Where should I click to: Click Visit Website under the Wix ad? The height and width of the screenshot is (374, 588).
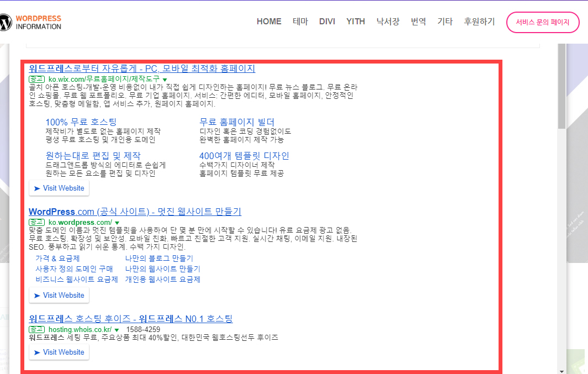tap(59, 188)
